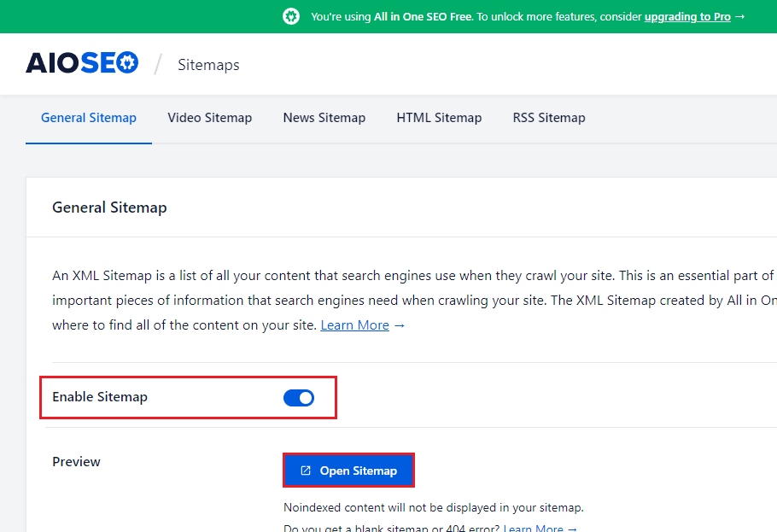Disable the sitemap using its toggle
777x532 pixels.
tap(298, 397)
